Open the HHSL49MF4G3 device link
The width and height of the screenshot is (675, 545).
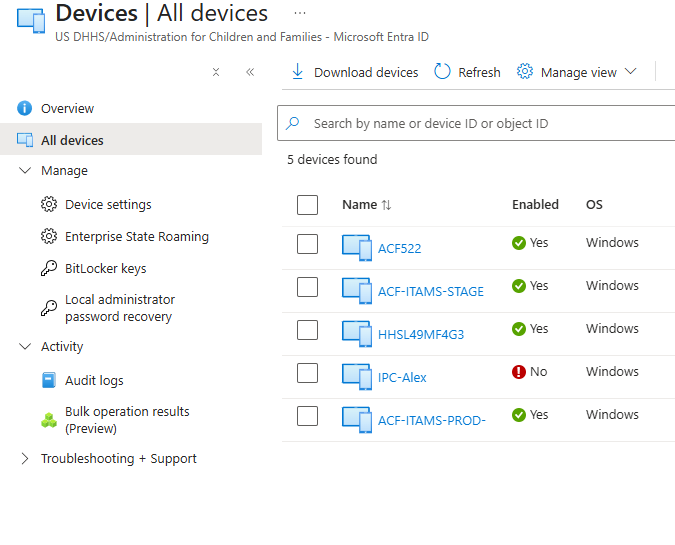click(x=420, y=335)
